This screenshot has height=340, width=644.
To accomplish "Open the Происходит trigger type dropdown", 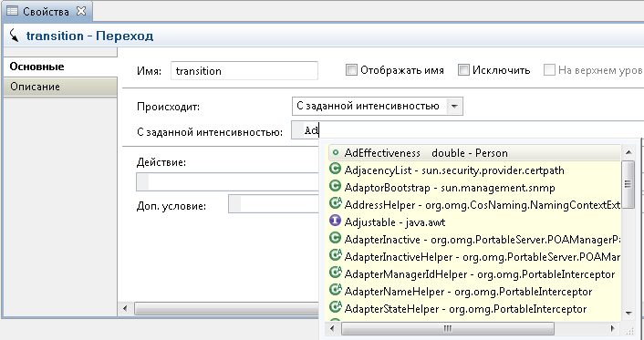I will tap(454, 107).
